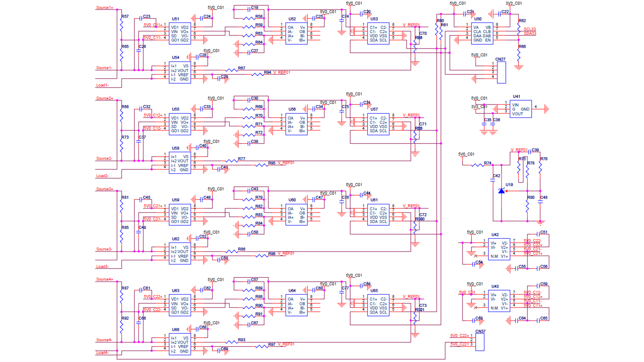This screenshot has width=644, height=362.
Task: Click the Source2- net label
Action: click(x=104, y=158)
